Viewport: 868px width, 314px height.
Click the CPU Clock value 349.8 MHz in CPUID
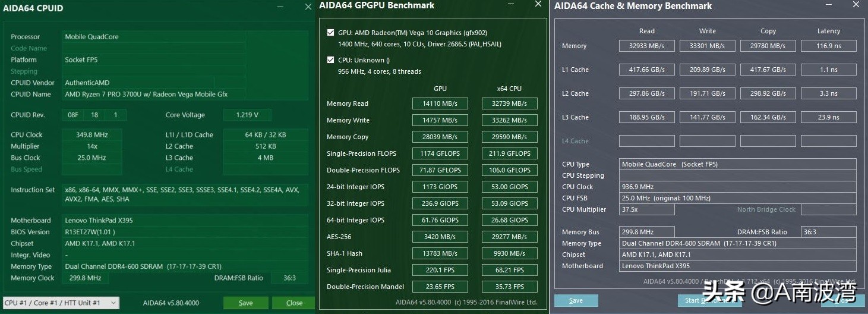tap(91, 134)
